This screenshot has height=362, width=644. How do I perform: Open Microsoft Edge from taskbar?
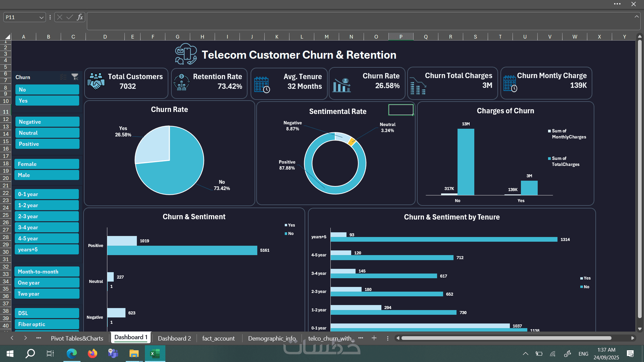[72, 353]
